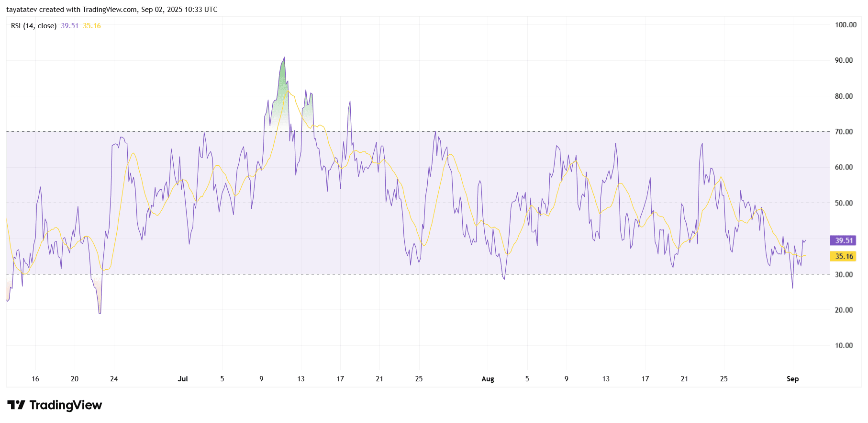Click the 100.00 label on the scale
The image size is (868, 423).
pyautogui.click(x=845, y=25)
